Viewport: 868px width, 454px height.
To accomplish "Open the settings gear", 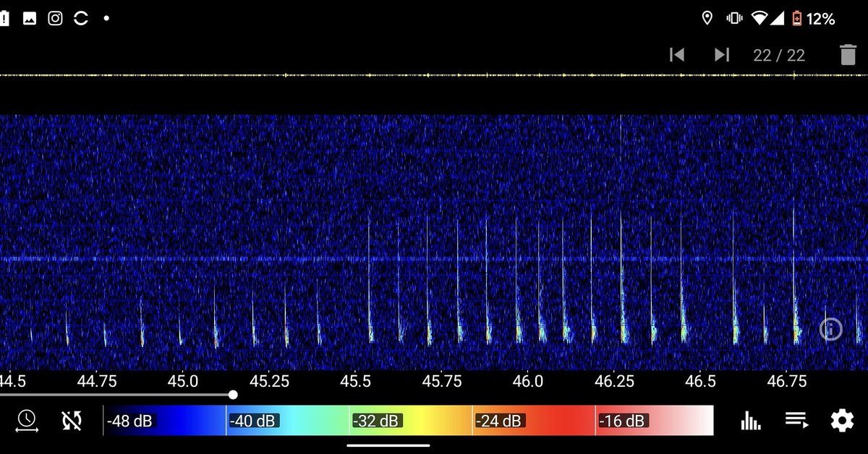I will tap(842, 420).
